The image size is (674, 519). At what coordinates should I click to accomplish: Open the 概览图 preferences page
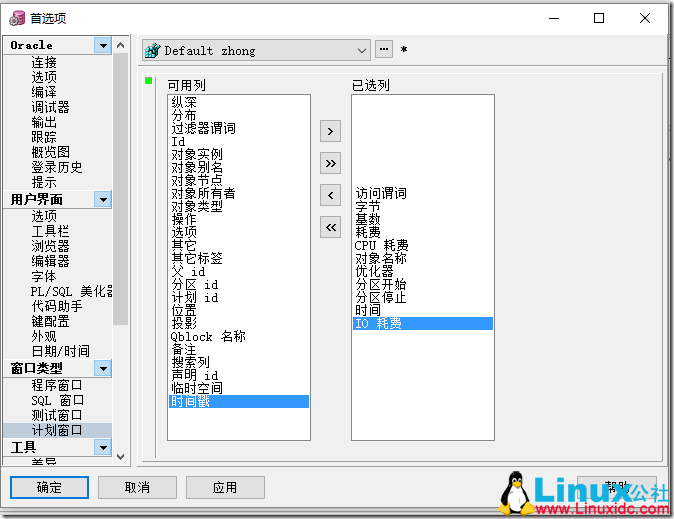coord(50,152)
